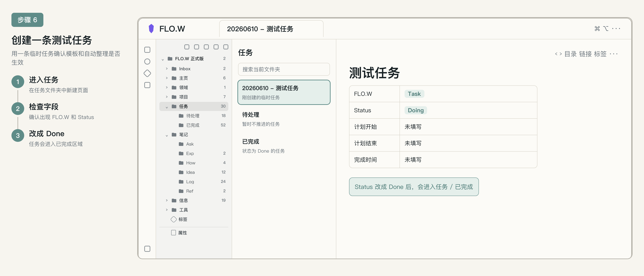Click the 30 count on the 任务 folder
The image size is (644, 276).
tap(223, 106)
